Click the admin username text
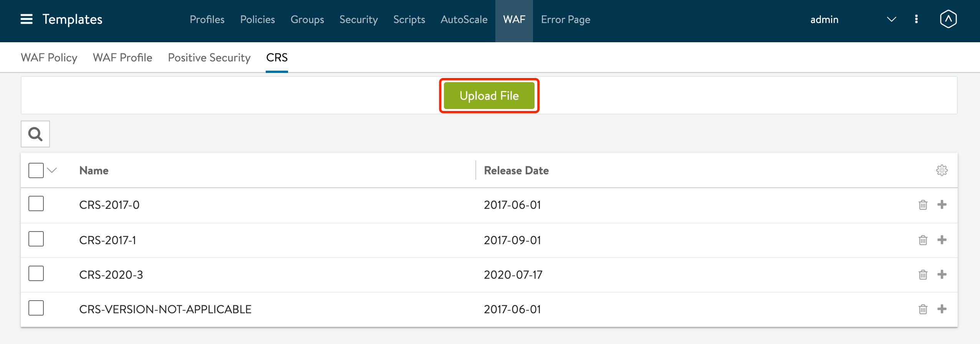980x344 pixels. click(x=824, y=20)
